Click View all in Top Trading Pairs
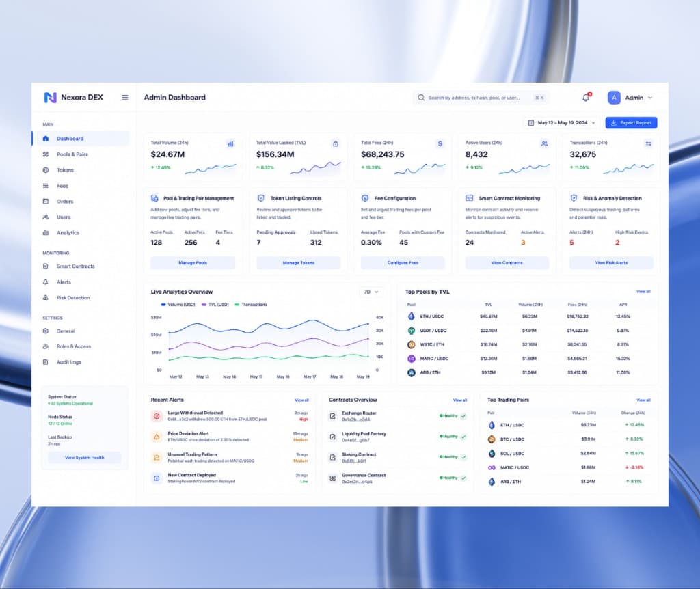 [x=643, y=400]
